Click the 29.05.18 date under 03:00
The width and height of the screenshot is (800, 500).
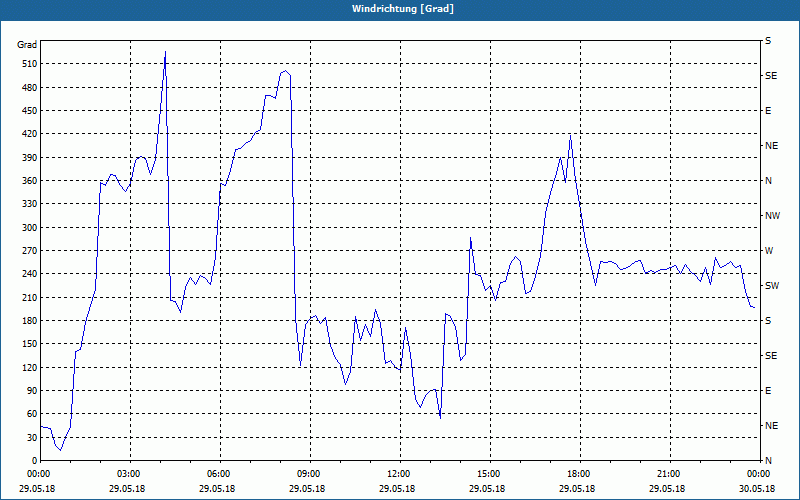click(127, 489)
